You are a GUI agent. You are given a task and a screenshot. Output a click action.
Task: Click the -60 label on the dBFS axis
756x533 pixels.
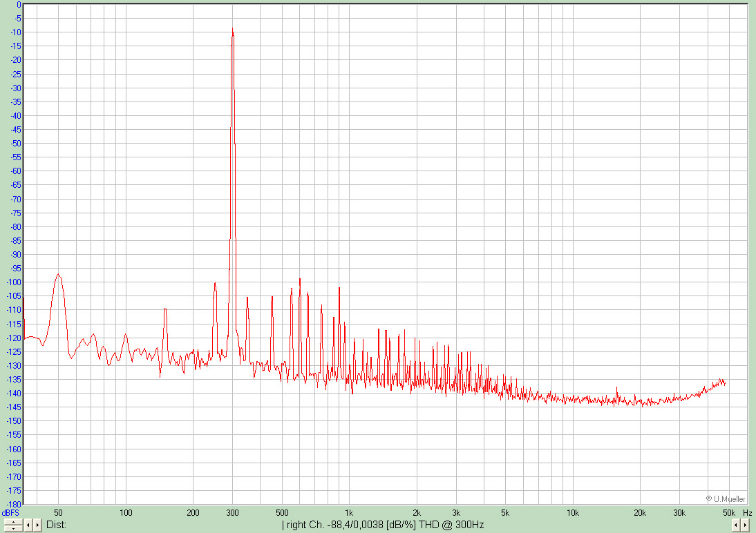[x=16, y=171]
